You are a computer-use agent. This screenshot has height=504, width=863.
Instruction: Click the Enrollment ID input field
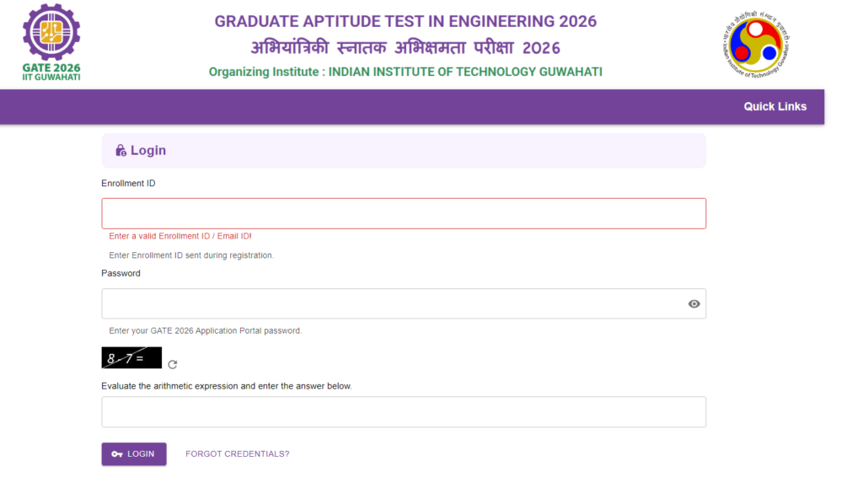tap(403, 213)
